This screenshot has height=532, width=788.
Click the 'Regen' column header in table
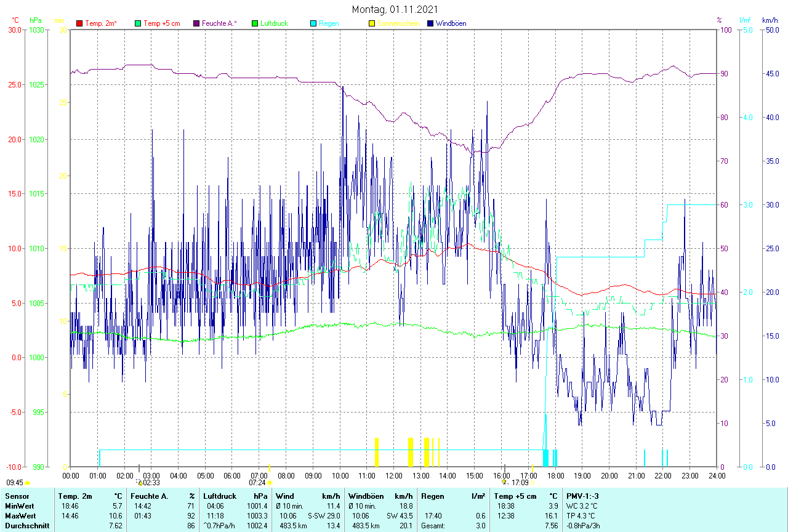[432, 496]
